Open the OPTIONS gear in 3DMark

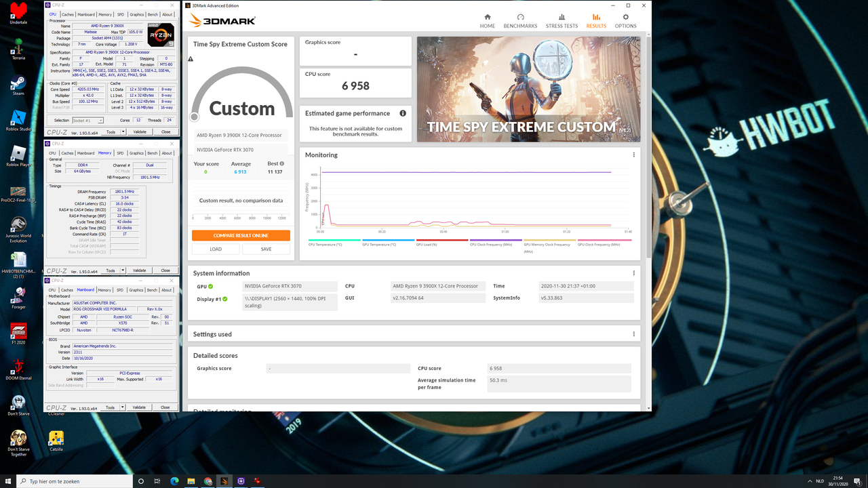[x=625, y=21]
